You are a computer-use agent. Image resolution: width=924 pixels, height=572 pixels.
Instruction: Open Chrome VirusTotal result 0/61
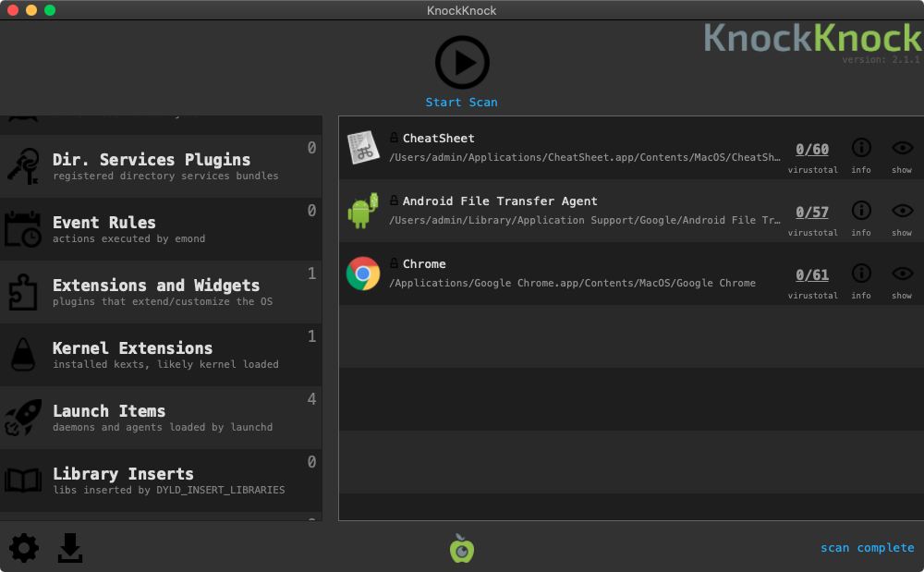tap(812, 275)
